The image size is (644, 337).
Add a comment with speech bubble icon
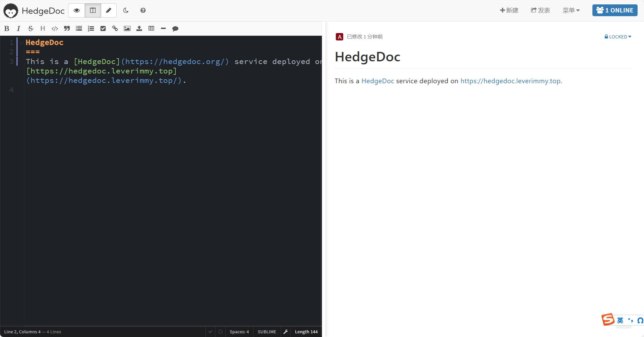point(175,29)
